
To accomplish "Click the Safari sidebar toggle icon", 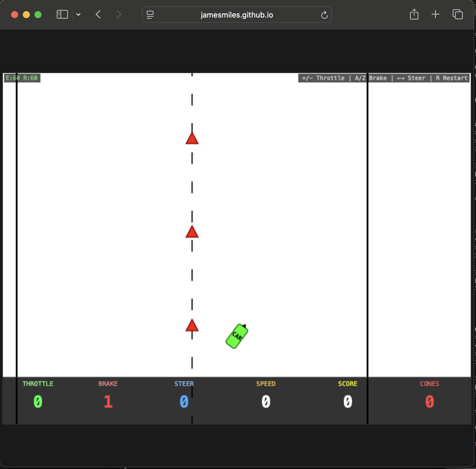I will point(62,14).
